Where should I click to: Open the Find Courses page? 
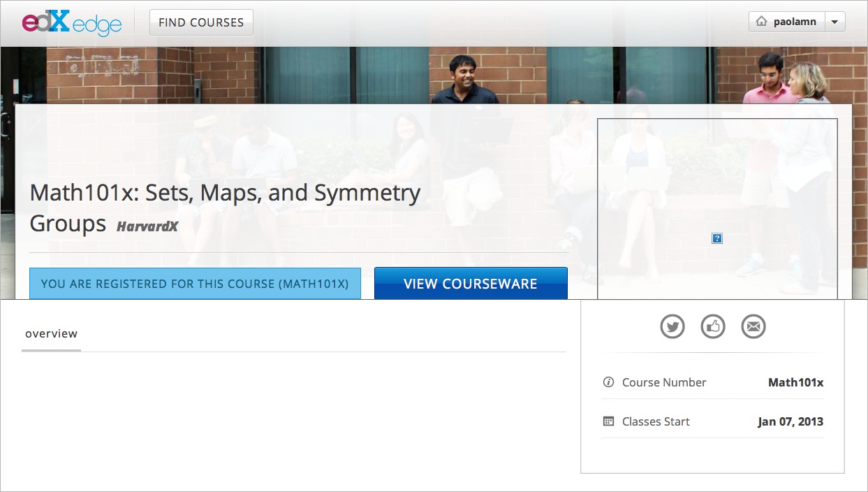click(x=201, y=22)
